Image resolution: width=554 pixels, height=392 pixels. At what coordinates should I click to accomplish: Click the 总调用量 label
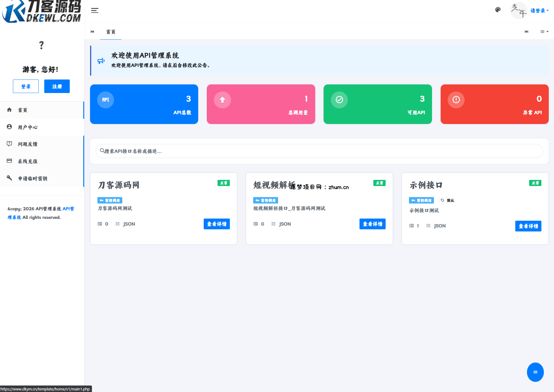298,113
